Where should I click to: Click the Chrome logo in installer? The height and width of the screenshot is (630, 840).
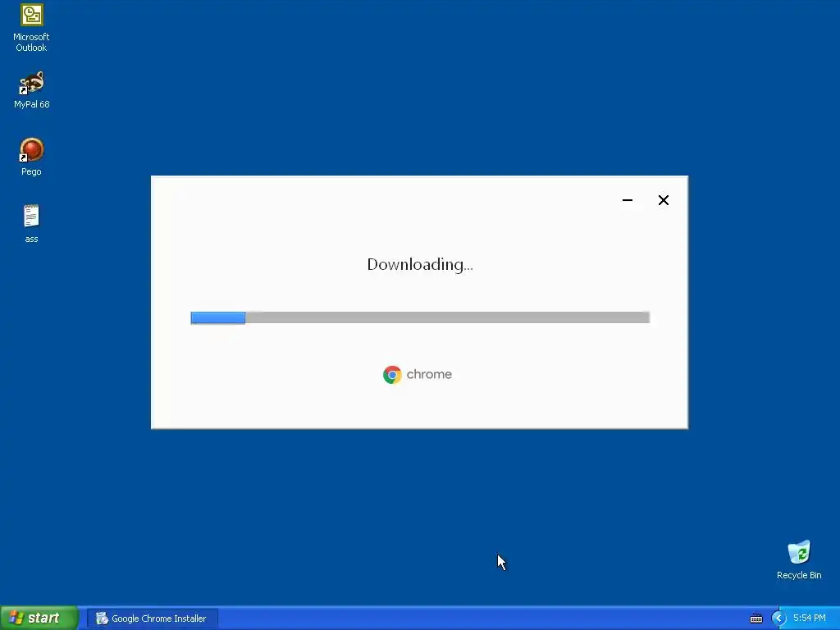tap(392, 374)
